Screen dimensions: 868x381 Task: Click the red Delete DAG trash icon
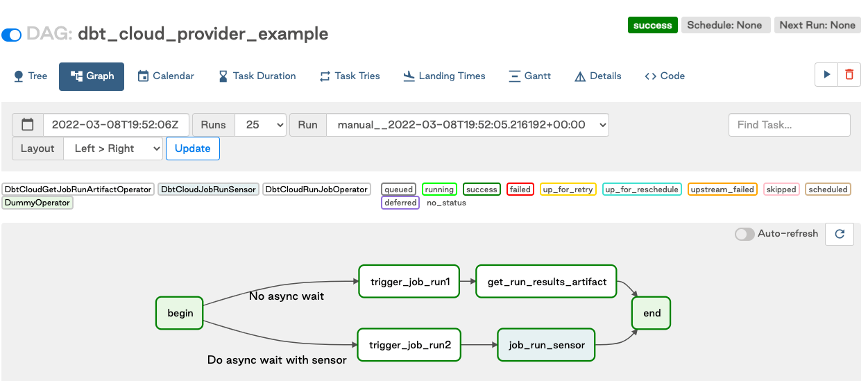pos(849,75)
